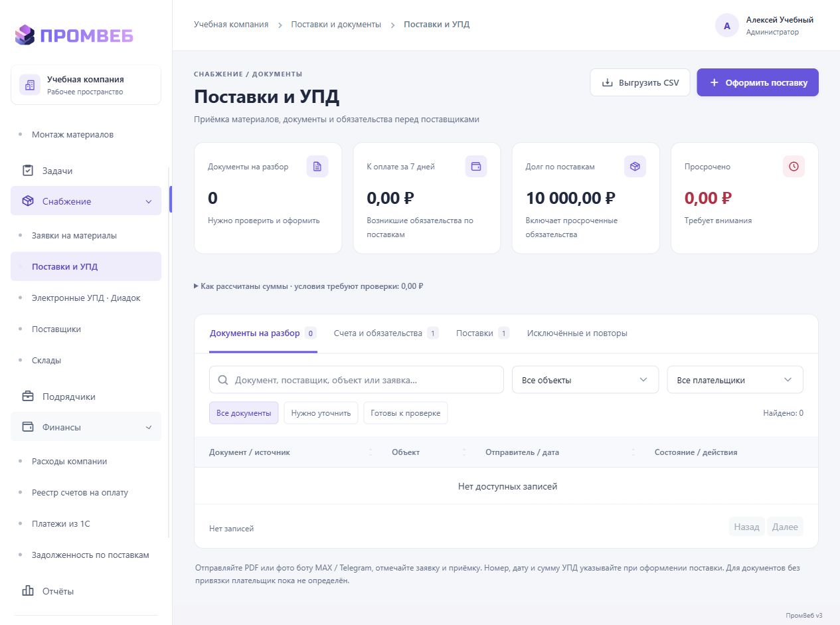The image size is (840, 625).
Task: Switch to Документы на разбор tab
Action: pos(263,333)
